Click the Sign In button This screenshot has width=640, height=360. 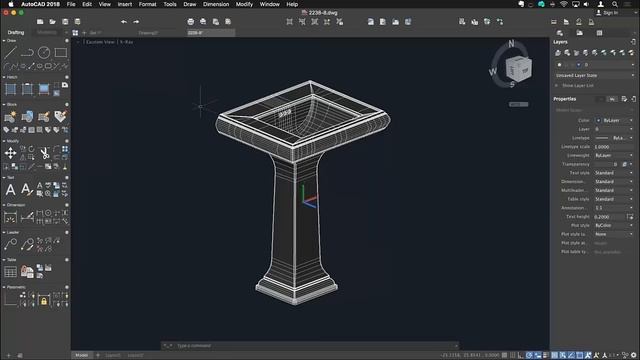tap(607, 13)
